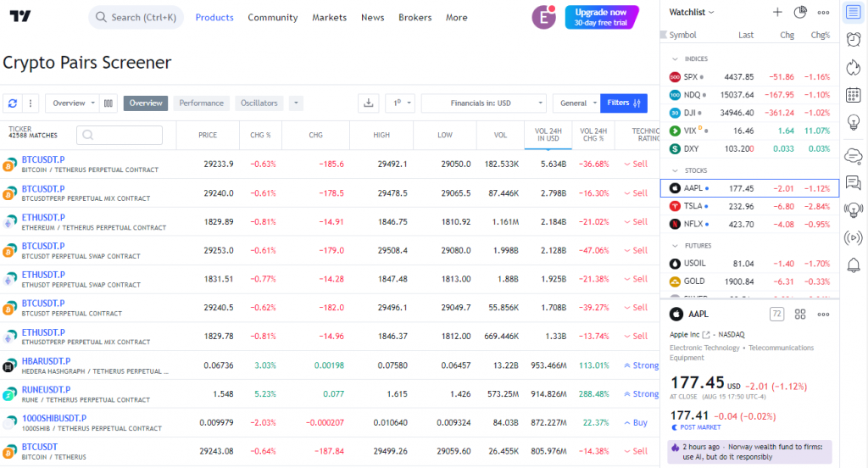The height and width of the screenshot is (468, 868).
Task: Click the Upgrade now button
Action: tap(601, 17)
